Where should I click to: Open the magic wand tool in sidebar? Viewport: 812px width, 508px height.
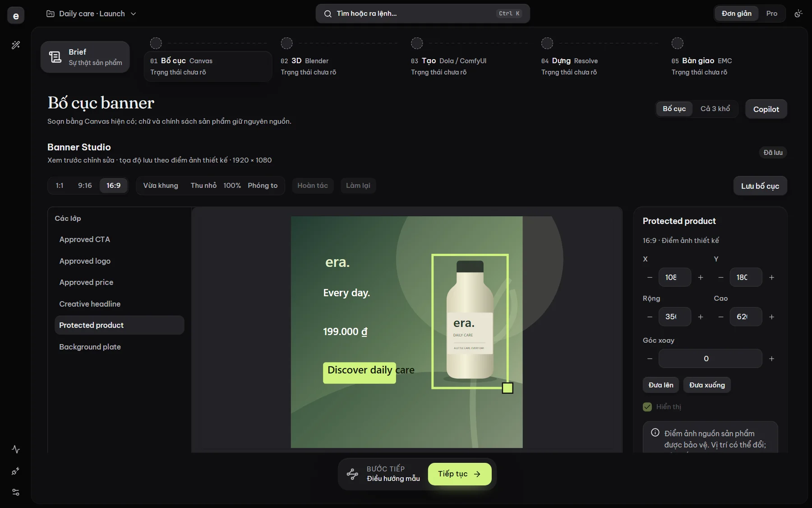click(16, 45)
